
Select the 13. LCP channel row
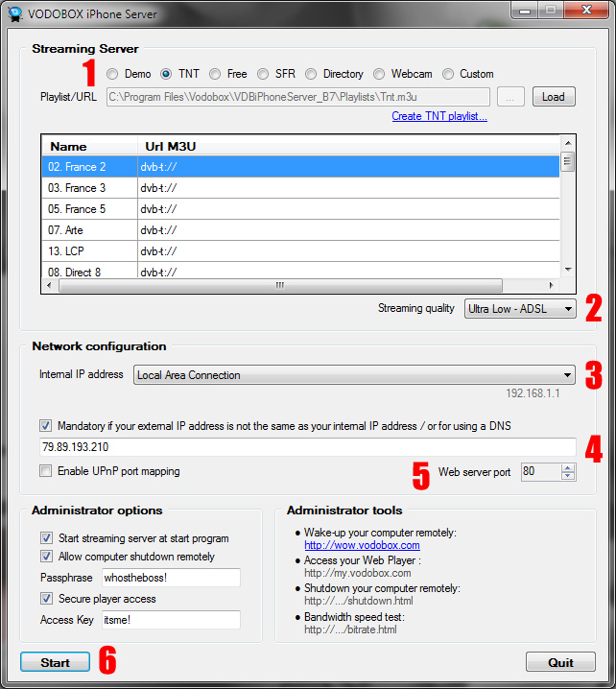coord(300,251)
